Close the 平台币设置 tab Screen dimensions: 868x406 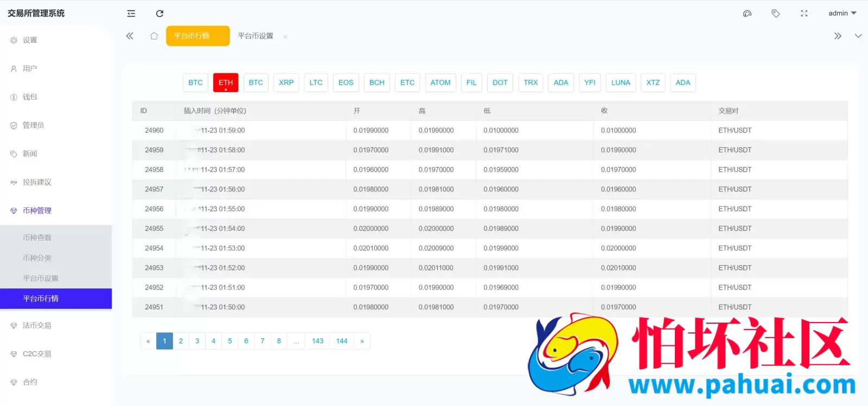pyautogui.click(x=285, y=36)
